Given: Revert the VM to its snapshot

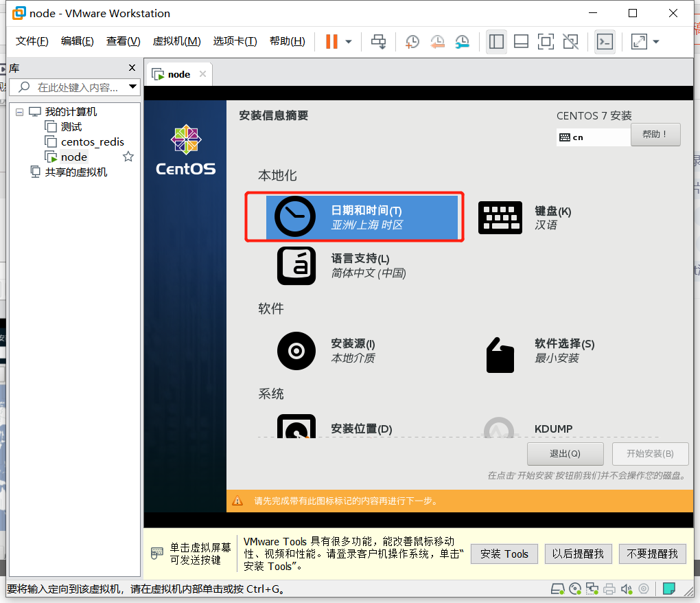Looking at the screenshot, I should click(x=438, y=42).
